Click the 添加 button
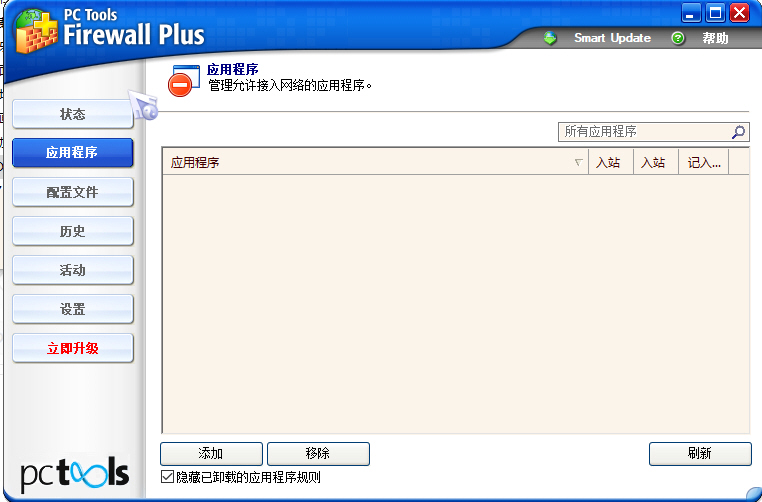This screenshot has height=502, width=762. point(211,453)
